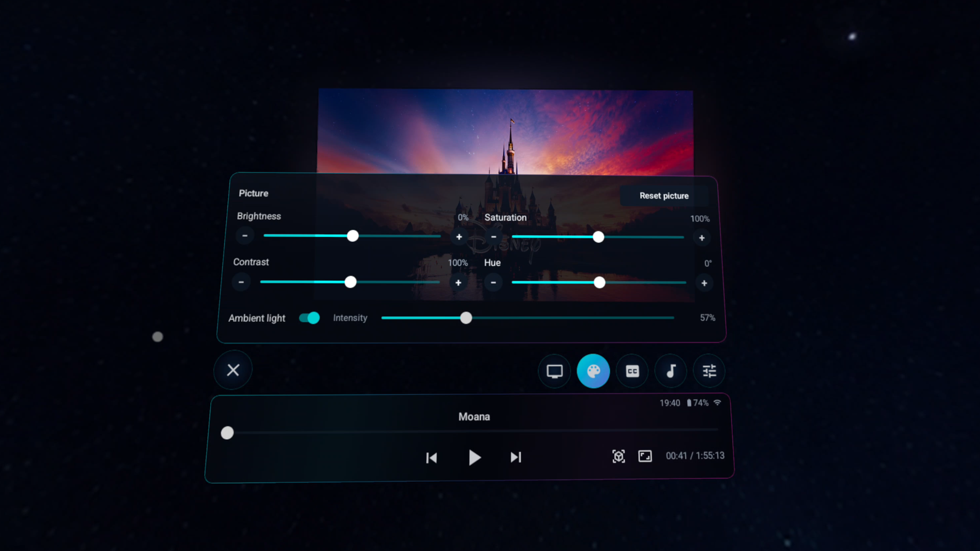Open the audio music note settings
The height and width of the screenshot is (551, 980).
tap(671, 371)
